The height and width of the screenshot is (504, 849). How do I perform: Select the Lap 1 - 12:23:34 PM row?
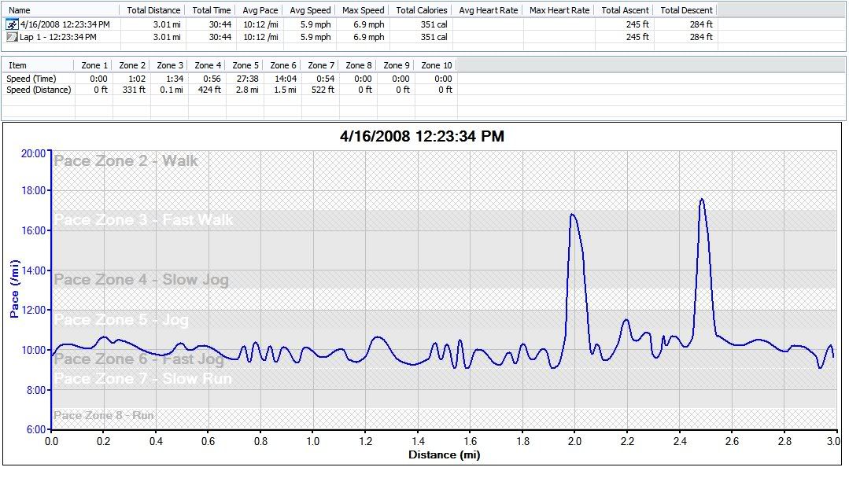(x=58, y=37)
